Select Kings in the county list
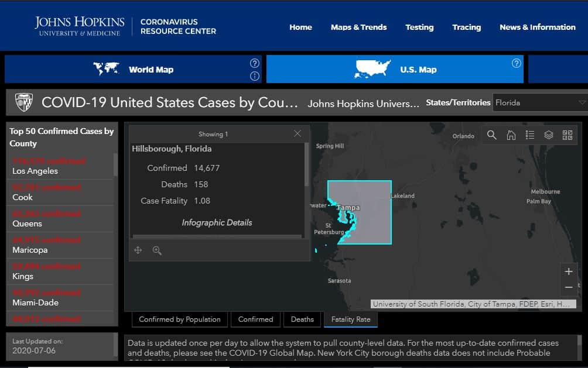This screenshot has height=368, width=588. pos(60,271)
